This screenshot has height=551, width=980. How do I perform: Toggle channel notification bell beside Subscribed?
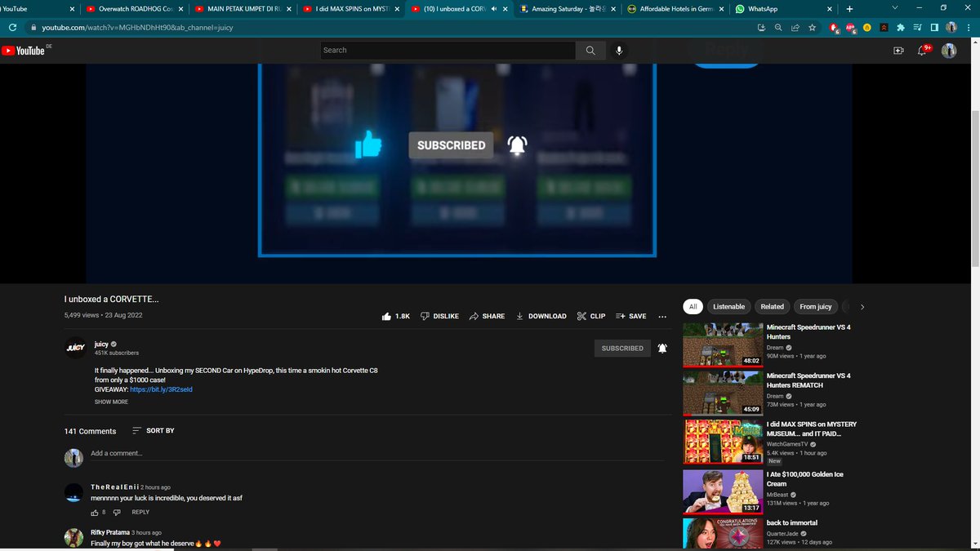pyautogui.click(x=662, y=348)
